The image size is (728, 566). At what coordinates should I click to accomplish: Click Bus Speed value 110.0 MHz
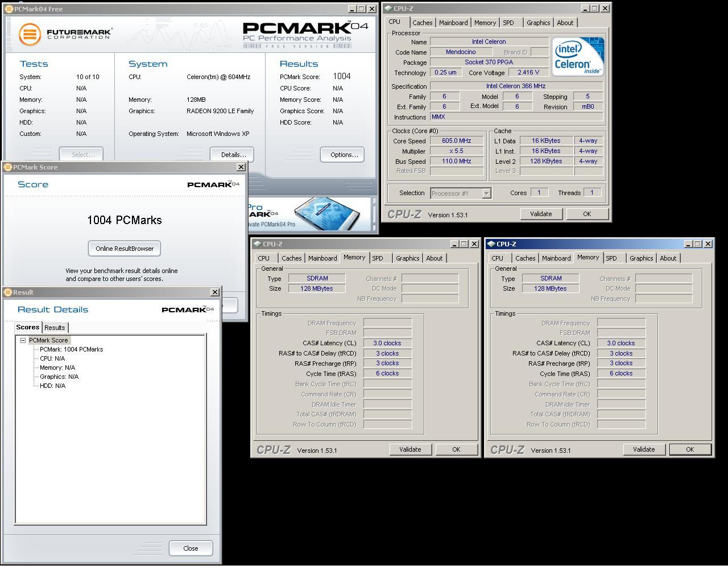tap(457, 162)
